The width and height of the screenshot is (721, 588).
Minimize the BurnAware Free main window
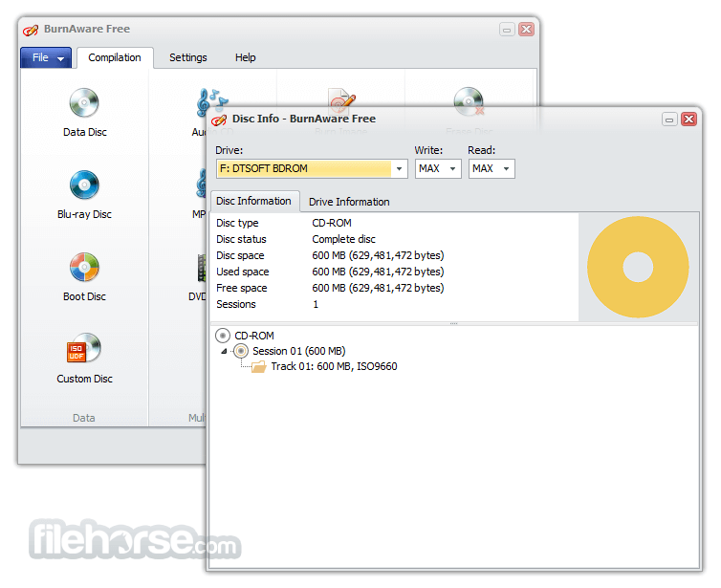click(x=507, y=30)
